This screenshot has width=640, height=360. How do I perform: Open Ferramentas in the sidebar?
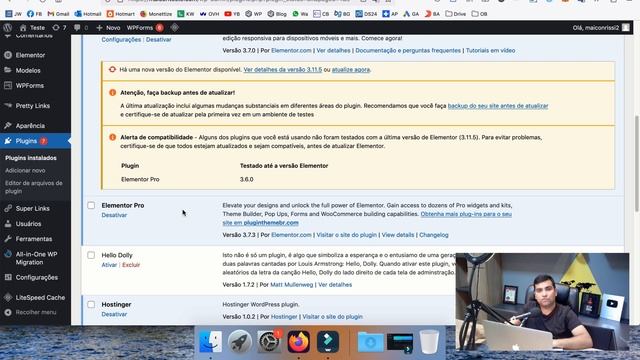(35, 239)
